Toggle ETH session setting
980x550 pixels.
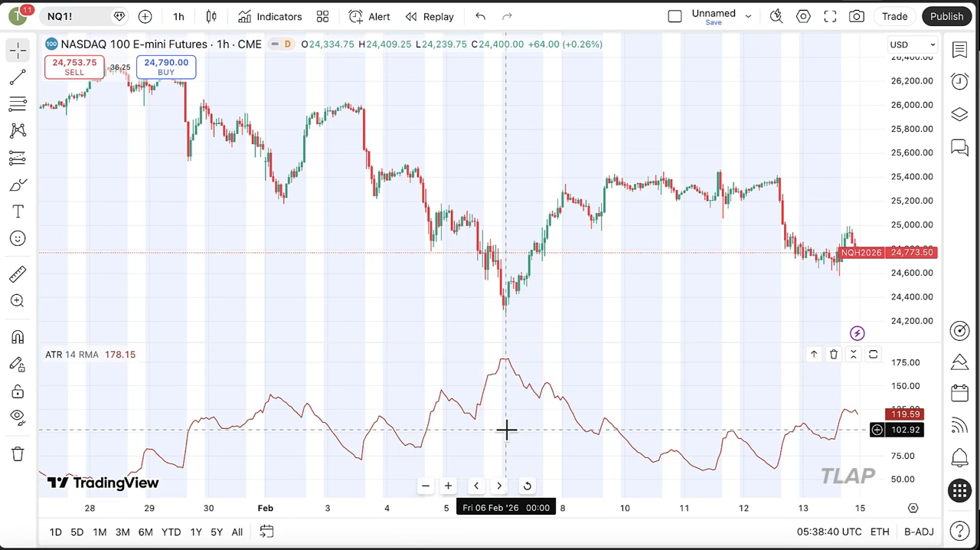click(880, 532)
